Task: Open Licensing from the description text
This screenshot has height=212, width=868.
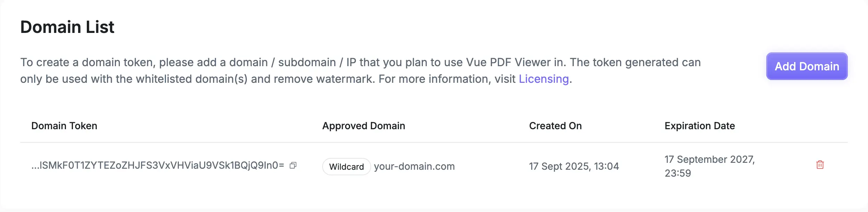Action: [x=543, y=79]
